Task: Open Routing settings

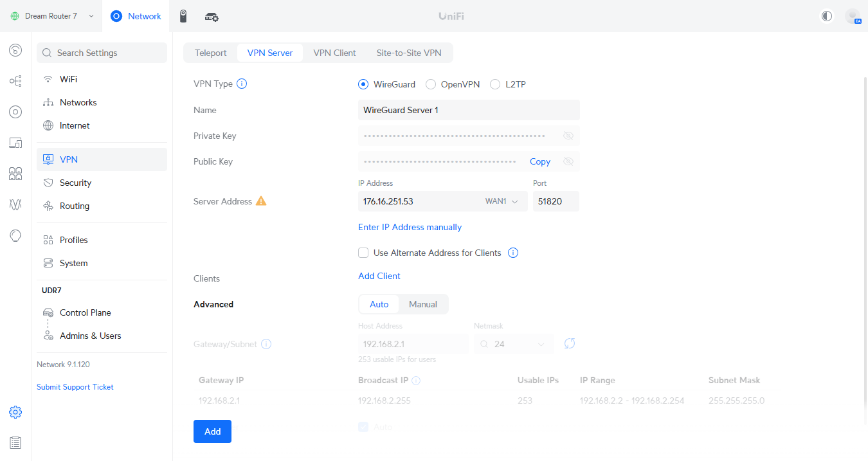Action: (x=102, y=206)
